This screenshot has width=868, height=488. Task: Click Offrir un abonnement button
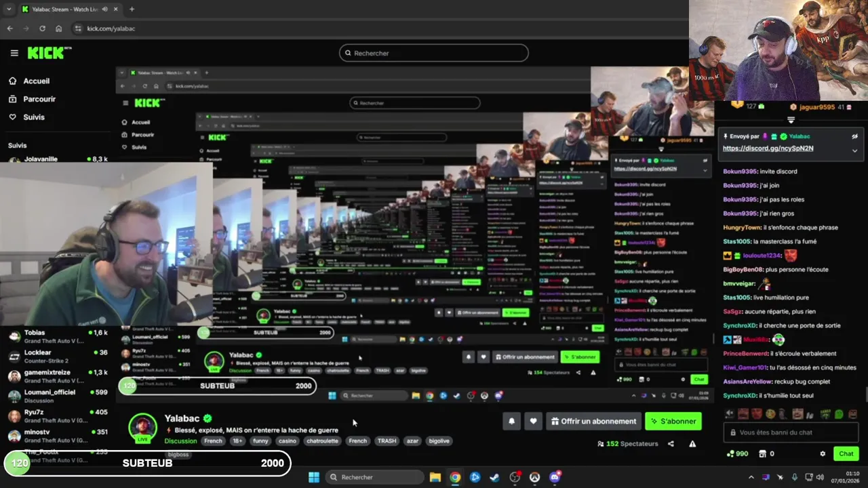(594, 421)
